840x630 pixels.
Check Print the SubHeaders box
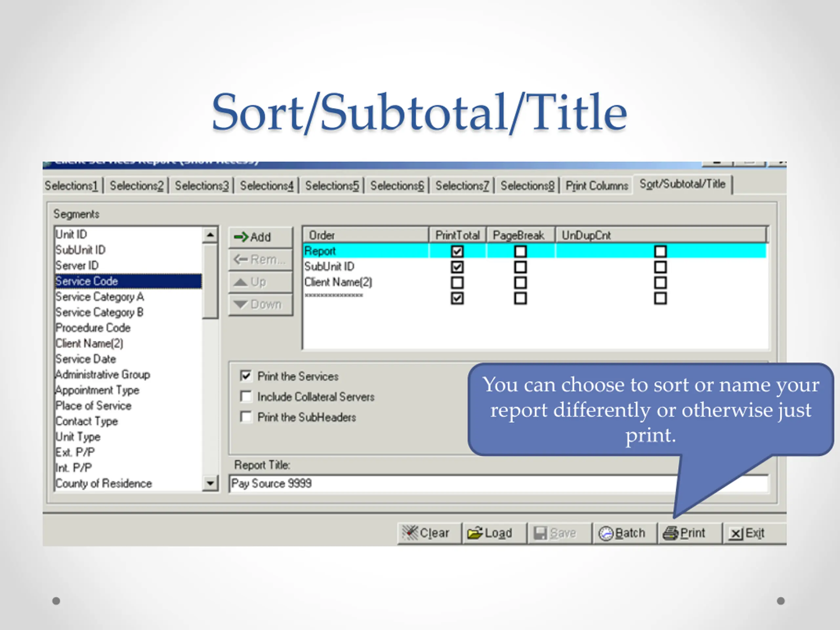pyautogui.click(x=246, y=417)
